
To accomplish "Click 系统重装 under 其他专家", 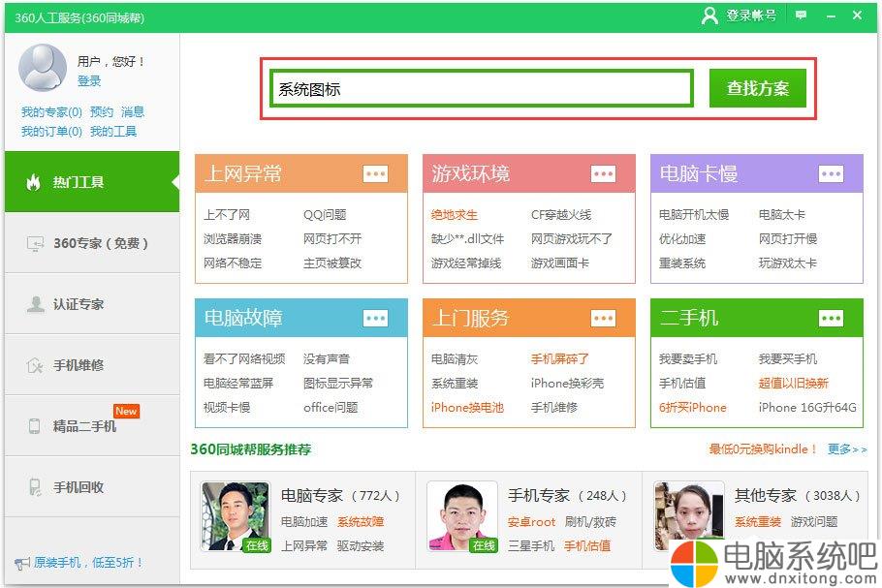I will [x=758, y=522].
